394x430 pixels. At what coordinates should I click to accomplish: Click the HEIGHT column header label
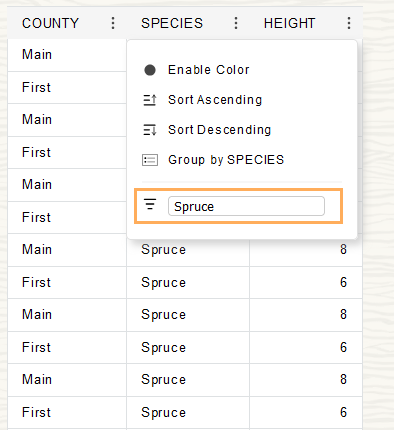(289, 23)
